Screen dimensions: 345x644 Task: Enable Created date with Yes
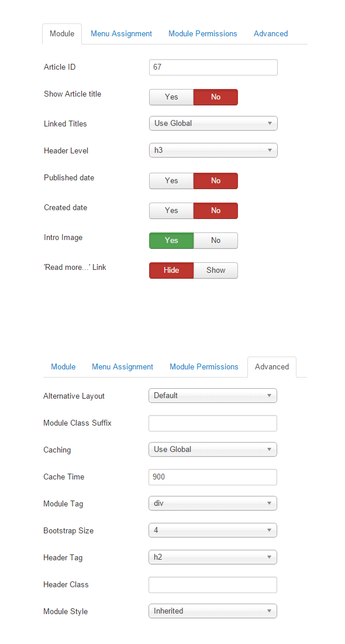(x=171, y=210)
